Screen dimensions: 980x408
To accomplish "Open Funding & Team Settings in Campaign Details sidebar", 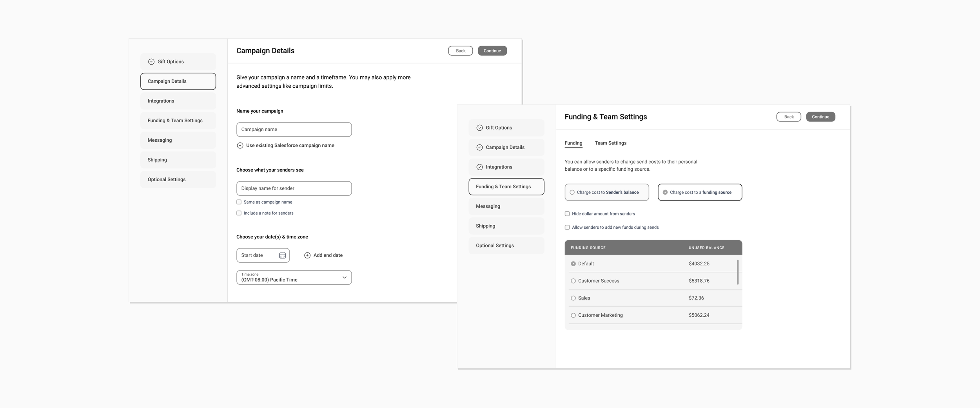I will (x=178, y=121).
